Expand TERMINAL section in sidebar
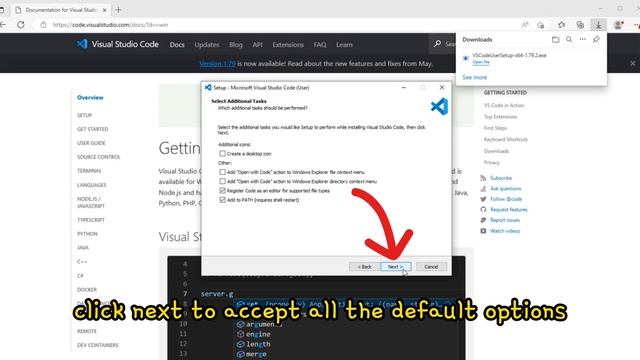 coord(89,171)
